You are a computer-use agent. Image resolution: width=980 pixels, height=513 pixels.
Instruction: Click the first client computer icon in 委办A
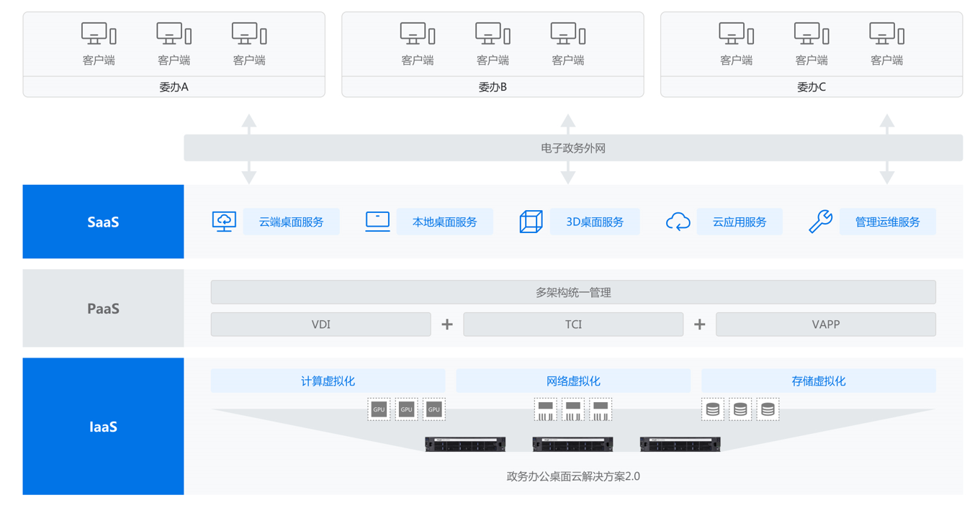tap(99, 34)
